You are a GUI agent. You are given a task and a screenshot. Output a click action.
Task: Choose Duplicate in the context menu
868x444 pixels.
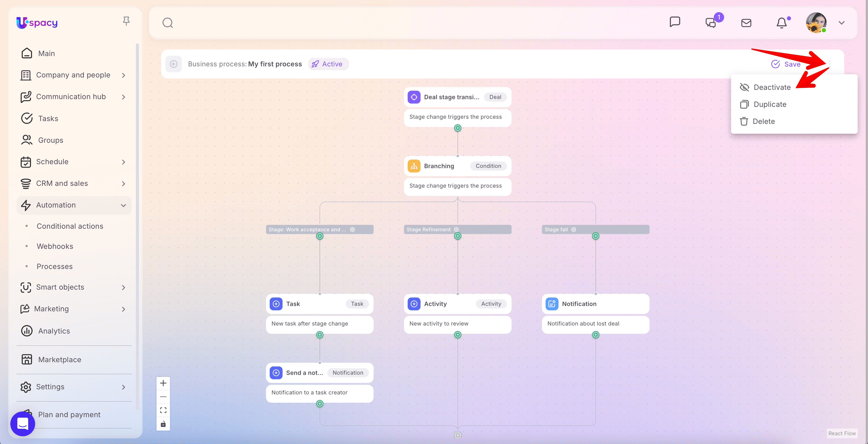(770, 104)
